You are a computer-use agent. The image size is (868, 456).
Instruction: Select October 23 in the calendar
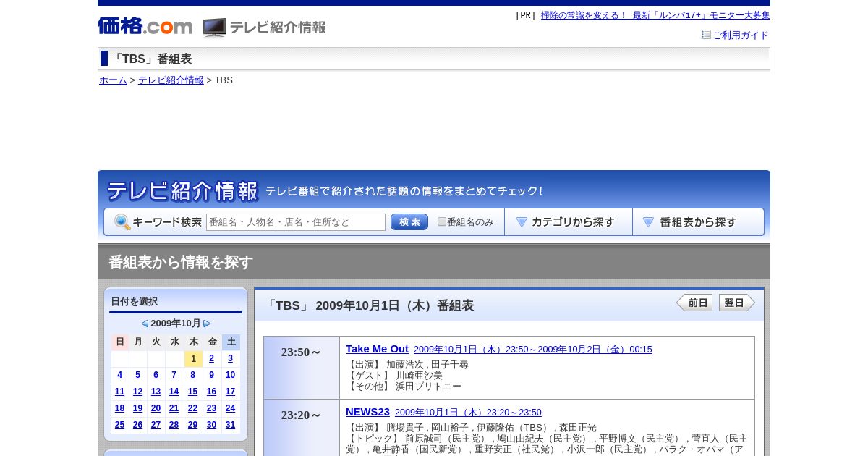(212, 408)
